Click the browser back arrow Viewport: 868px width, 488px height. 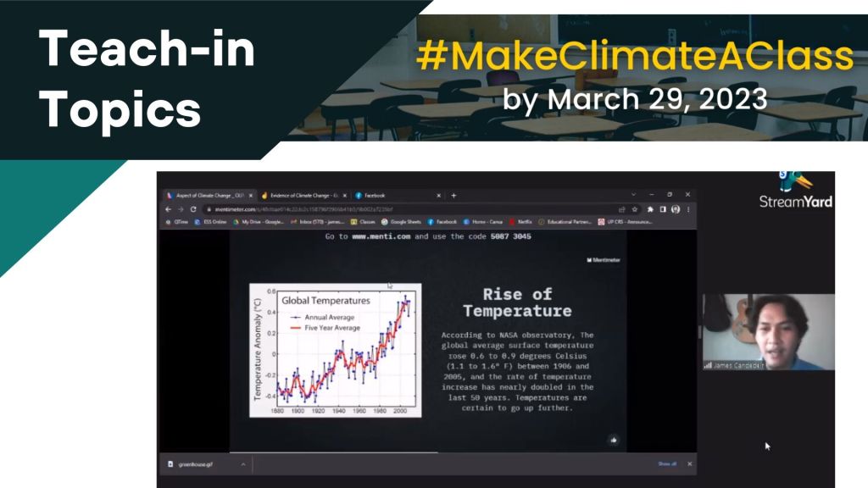(168, 209)
